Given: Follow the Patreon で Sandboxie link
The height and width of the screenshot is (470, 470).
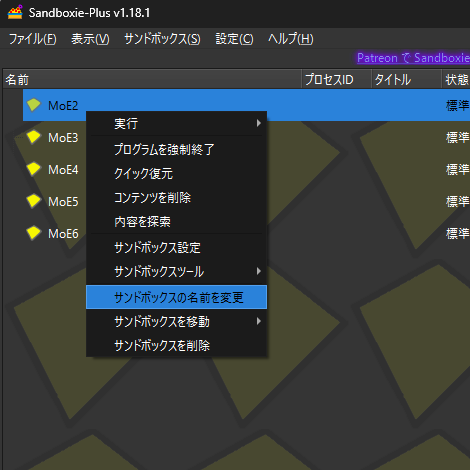Looking at the screenshot, I should pos(413,58).
